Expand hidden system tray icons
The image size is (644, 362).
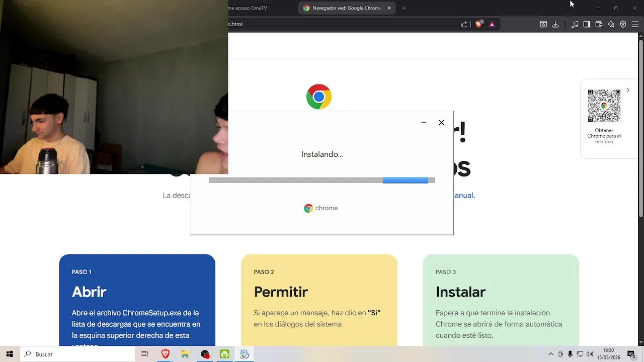pyautogui.click(x=551, y=354)
